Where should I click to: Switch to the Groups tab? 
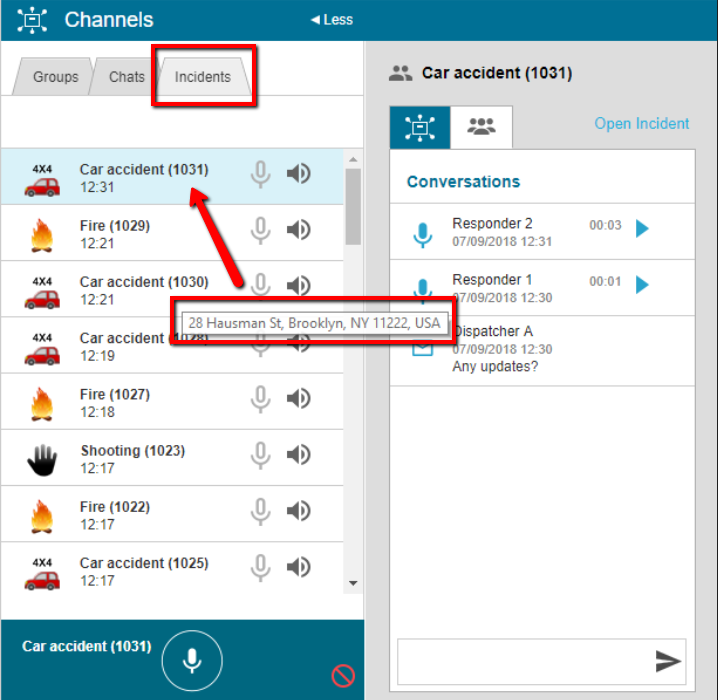click(55, 77)
